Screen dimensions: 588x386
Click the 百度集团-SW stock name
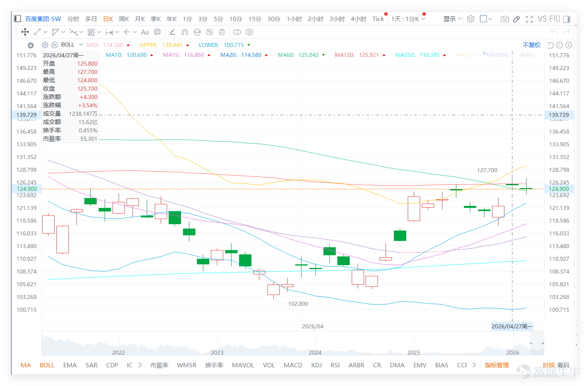coord(43,19)
